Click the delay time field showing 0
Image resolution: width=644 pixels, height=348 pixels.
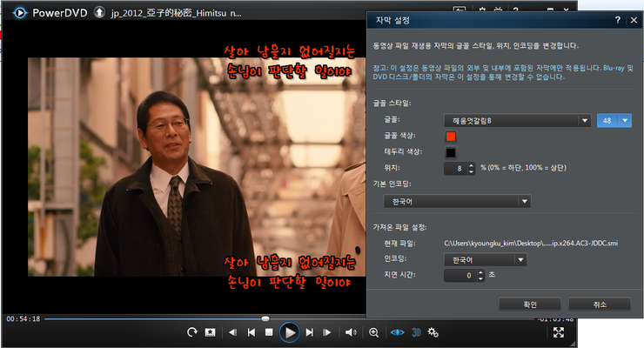[461, 276]
